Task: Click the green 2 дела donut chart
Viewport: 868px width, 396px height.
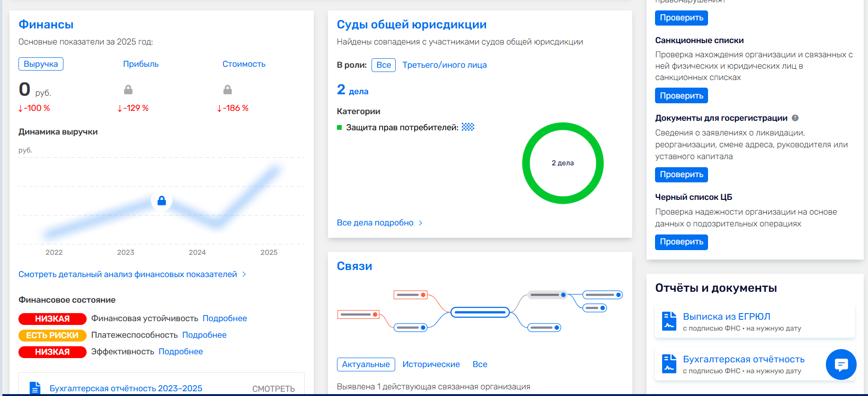Action: (x=563, y=163)
